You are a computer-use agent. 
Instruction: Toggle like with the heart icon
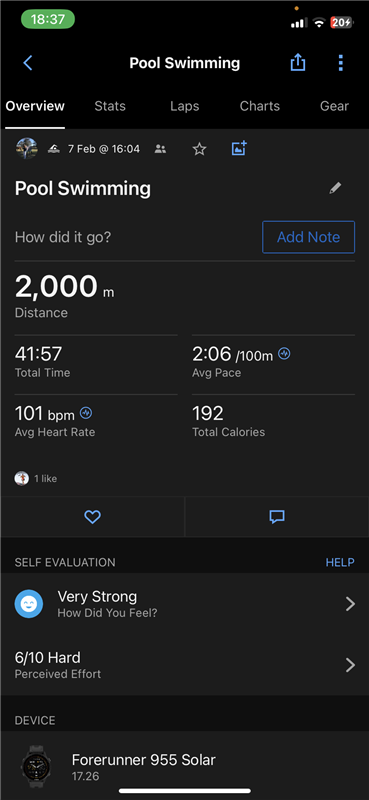tap(92, 517)
